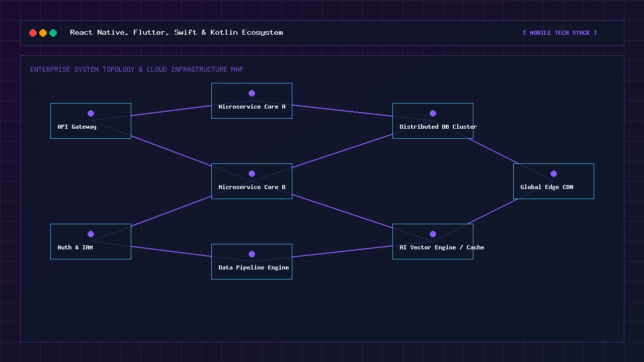Click the orange window control dot
Viewport: 644px width, 362px height.
point(43,33)
